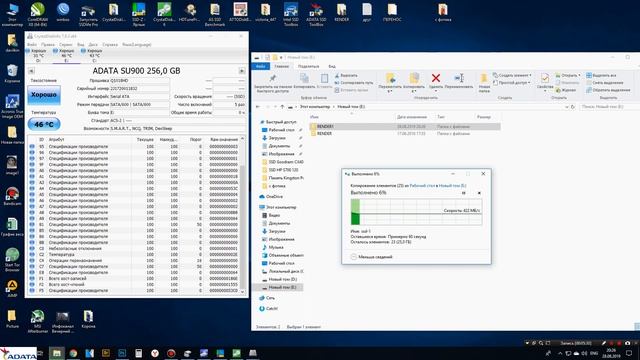Switch to View tab in Explorer ribbon

(332, 66)
